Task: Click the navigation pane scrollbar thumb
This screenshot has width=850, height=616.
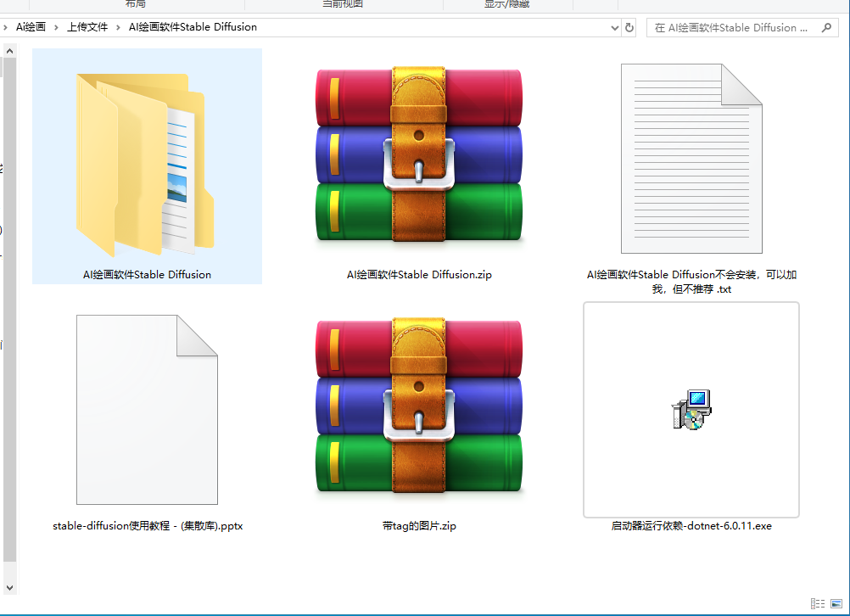Action: (10, 309)
